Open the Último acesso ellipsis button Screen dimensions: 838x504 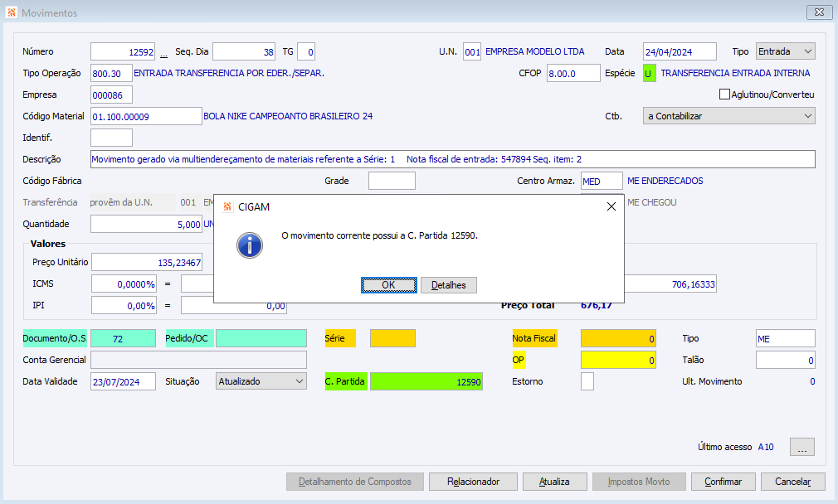[x=802, y=447]
